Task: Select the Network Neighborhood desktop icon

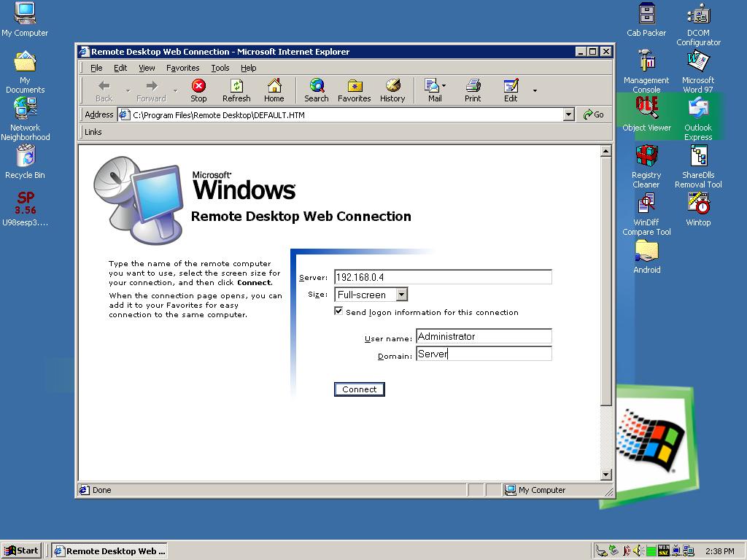Action: point(26,119)
